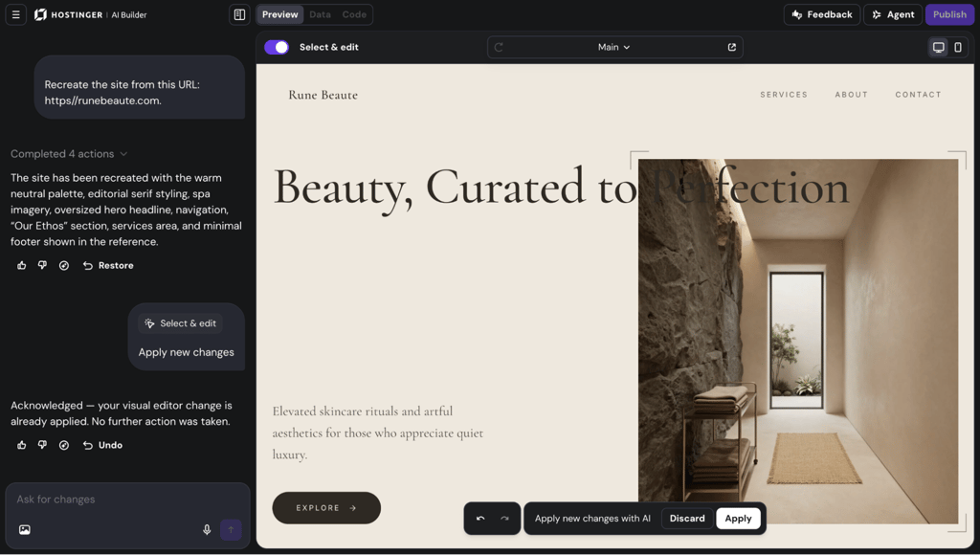
Task: Click the EXPLORE button
Action: pos(326,508)
